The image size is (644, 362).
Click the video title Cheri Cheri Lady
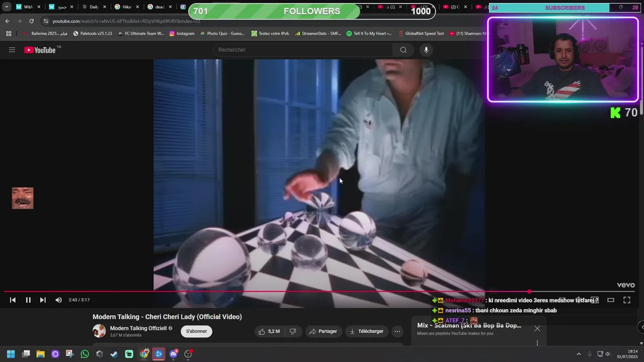pos(167,317)
